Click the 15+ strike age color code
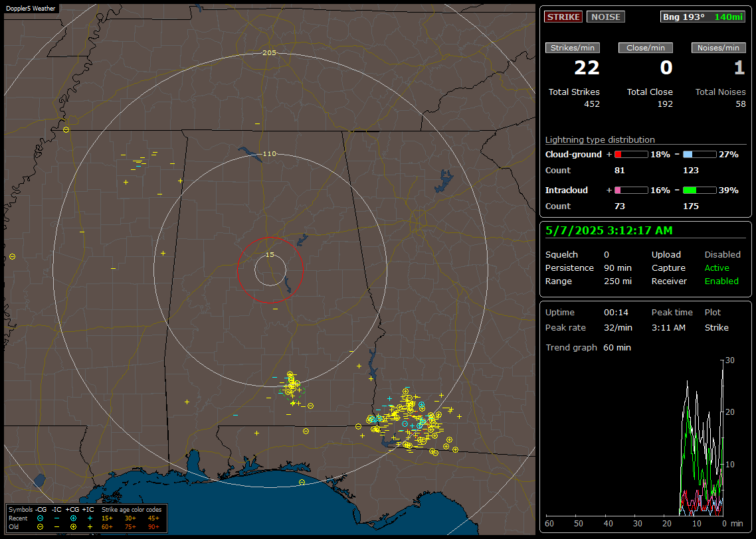Screen dimensions: 756x539 click(107, 518)
